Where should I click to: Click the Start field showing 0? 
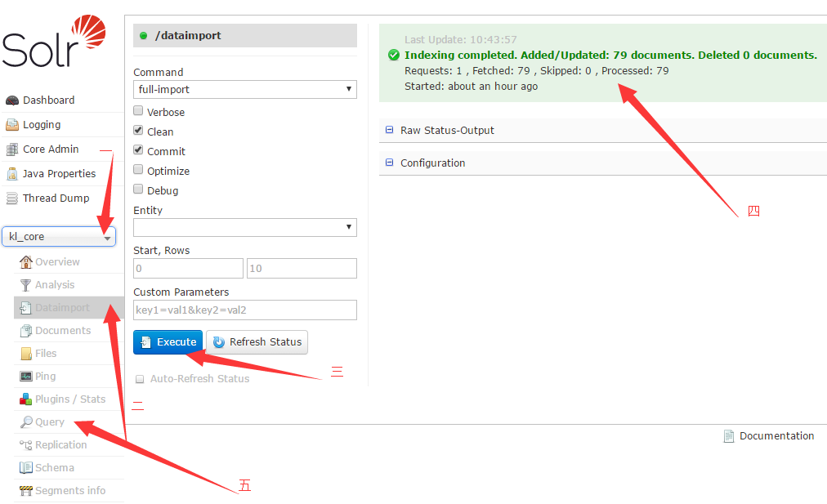[188, 269]
